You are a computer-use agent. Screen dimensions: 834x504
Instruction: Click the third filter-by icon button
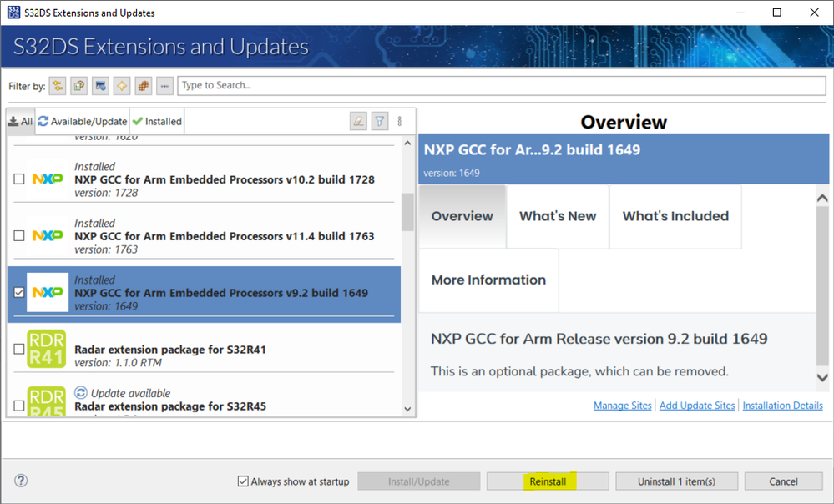101,85
